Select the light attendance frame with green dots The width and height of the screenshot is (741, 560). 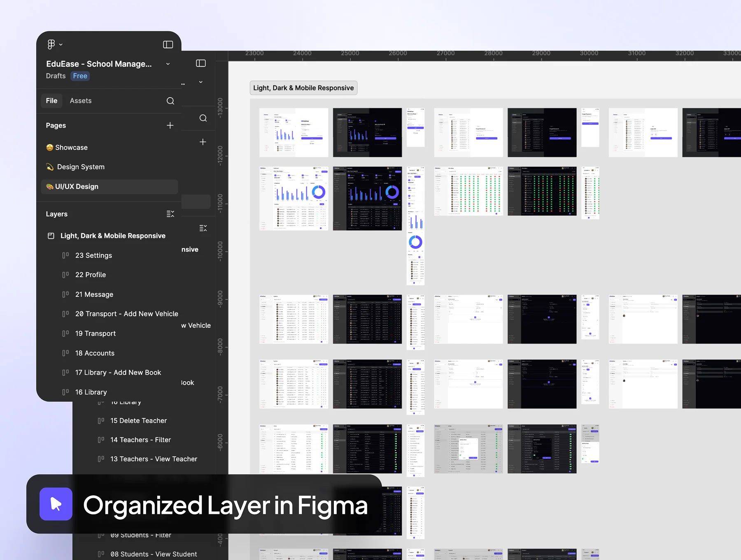point(468,191)
